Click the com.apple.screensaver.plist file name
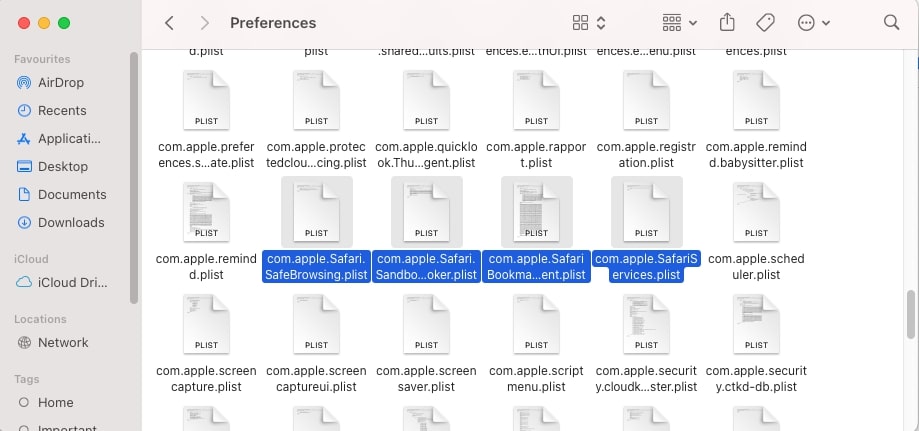This screenshot has width=919, height=431. (x=426, y=379)
